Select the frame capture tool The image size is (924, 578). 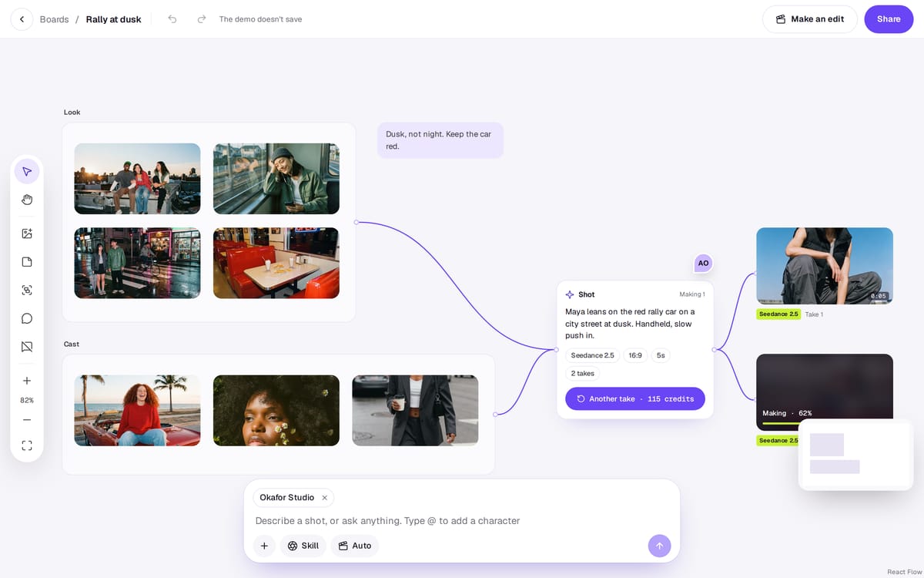click(x=27, y=291)
